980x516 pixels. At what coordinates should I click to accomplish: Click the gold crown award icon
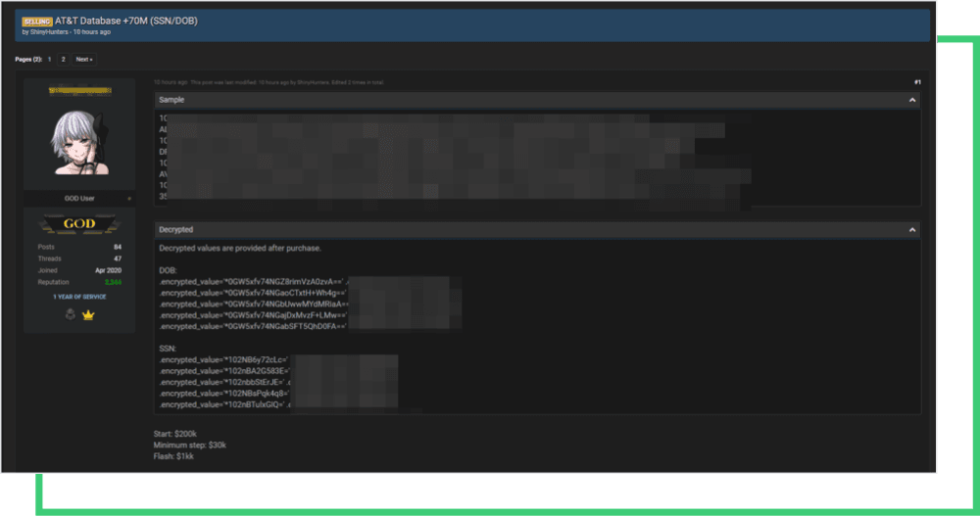point(87,317)
